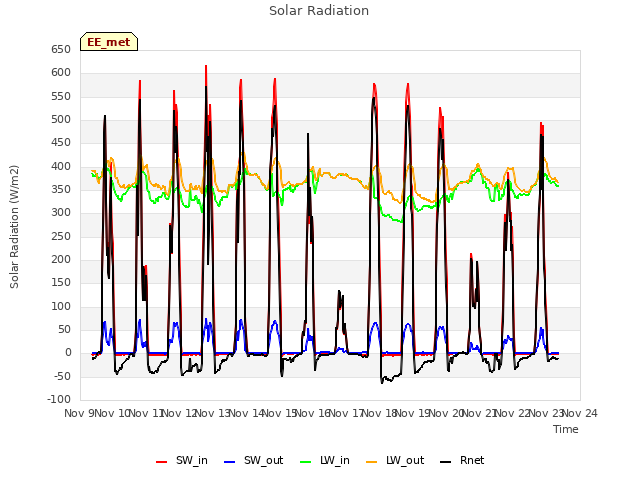Viewport: 640px width, 480px height.
Task: Click the Nov 13 SW_in peak above 600
Action: click(206, 66)
